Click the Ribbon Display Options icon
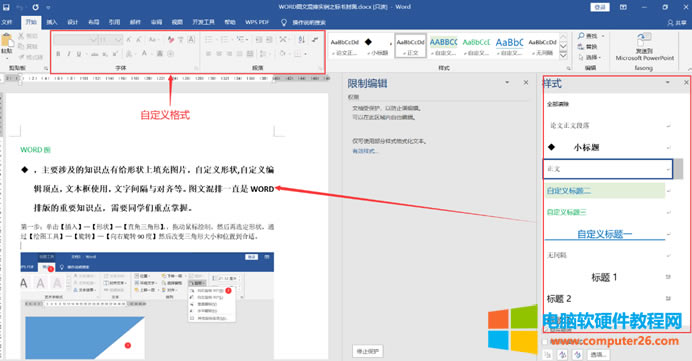The width and height of the screenshot is (692, 361). point(623,7)
